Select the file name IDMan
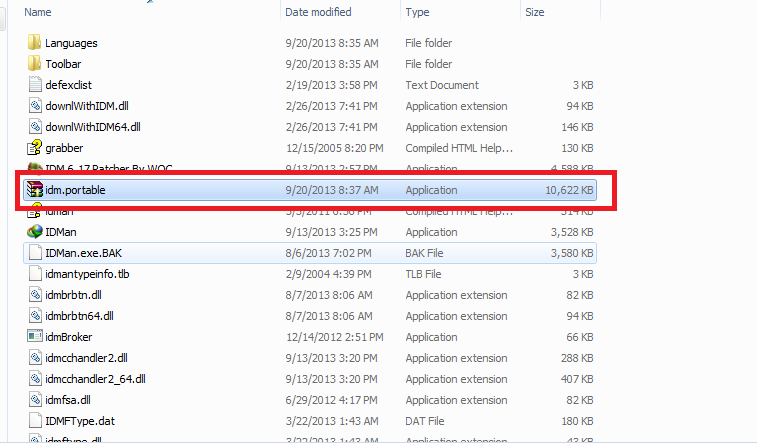Screen dimensions: 757x443 point(61,232)
